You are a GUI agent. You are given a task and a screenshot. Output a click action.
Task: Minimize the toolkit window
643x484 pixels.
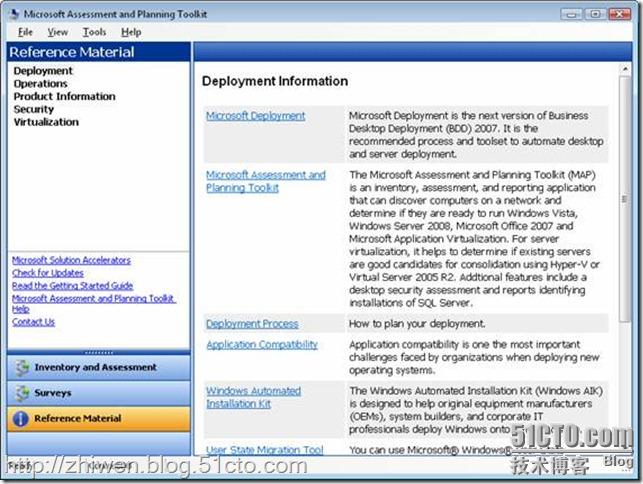pos(571,15)
